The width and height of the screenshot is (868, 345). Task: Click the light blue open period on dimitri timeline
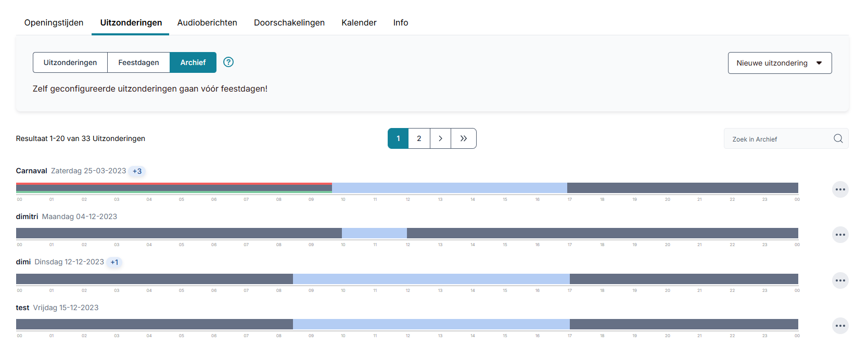tap(374, 233)
